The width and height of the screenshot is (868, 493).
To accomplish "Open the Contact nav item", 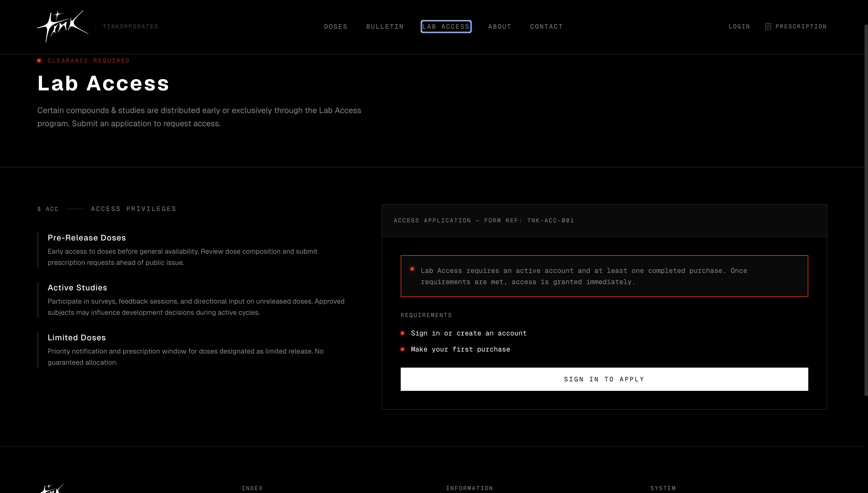I will [x=546, y=26].
